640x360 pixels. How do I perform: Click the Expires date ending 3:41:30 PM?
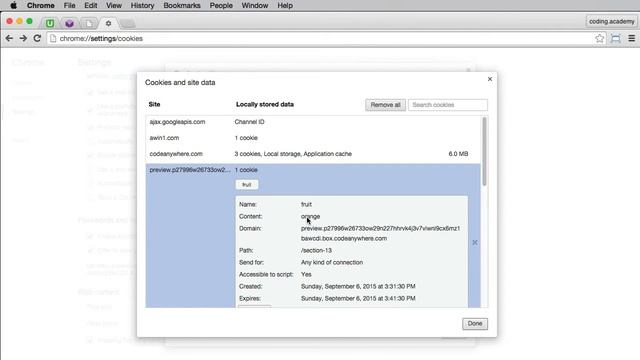click(x=358, y=298)
